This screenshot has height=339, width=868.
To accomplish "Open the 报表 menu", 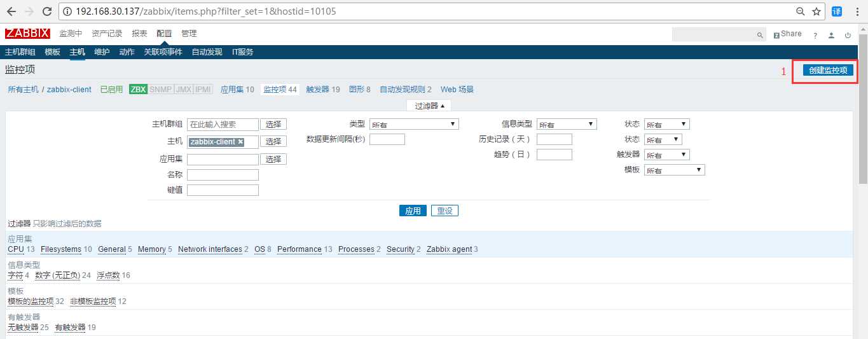I will pos(139,34).
